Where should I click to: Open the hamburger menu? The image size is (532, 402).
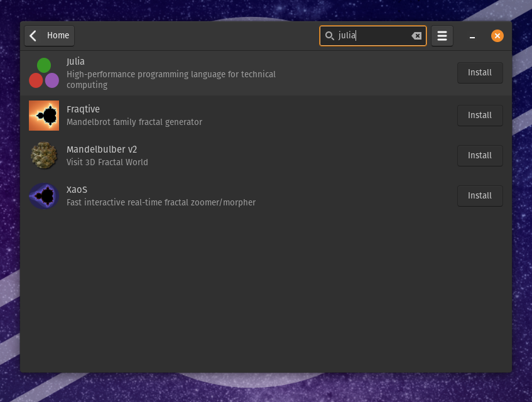tap(442, 36)
